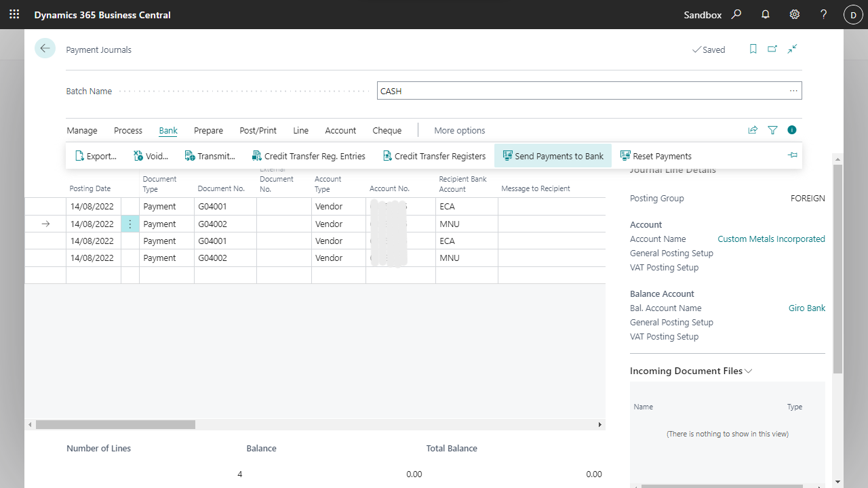The width and height of the screenshot is (868, 488).
Task: Click the Account No. column header
Action: coord(389,188)
